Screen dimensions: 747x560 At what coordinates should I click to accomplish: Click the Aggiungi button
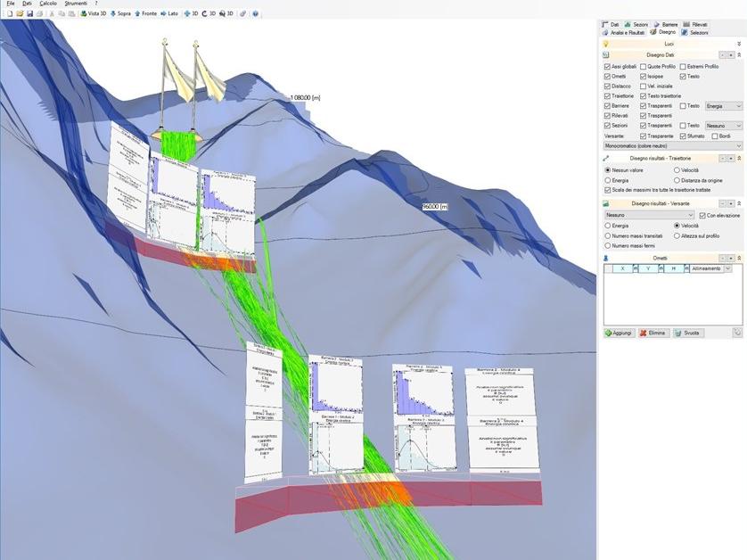tap(620, 333)
